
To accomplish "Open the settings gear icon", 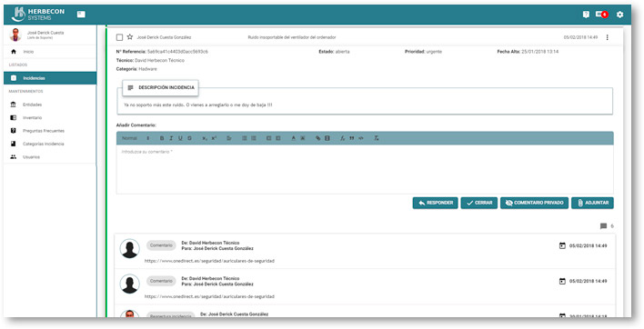I will [619, 15].
